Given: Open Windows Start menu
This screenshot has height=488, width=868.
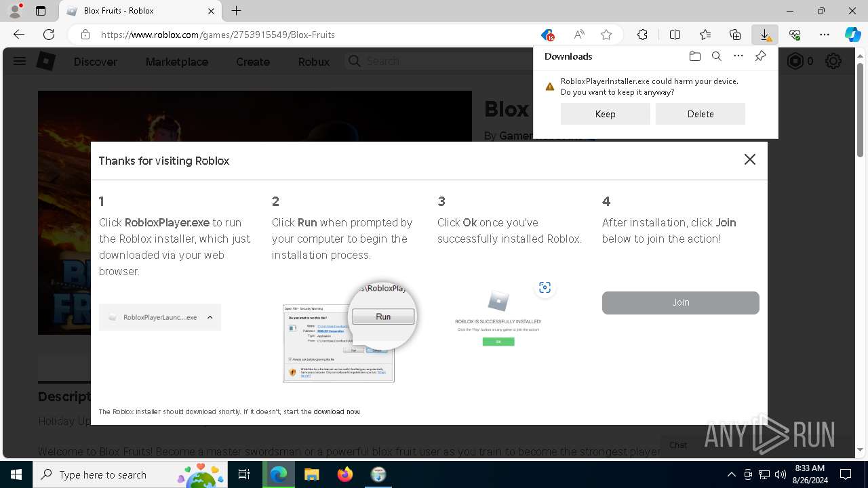Looking at the screenshot, I should pyautogui.click(x=16, y=474).
